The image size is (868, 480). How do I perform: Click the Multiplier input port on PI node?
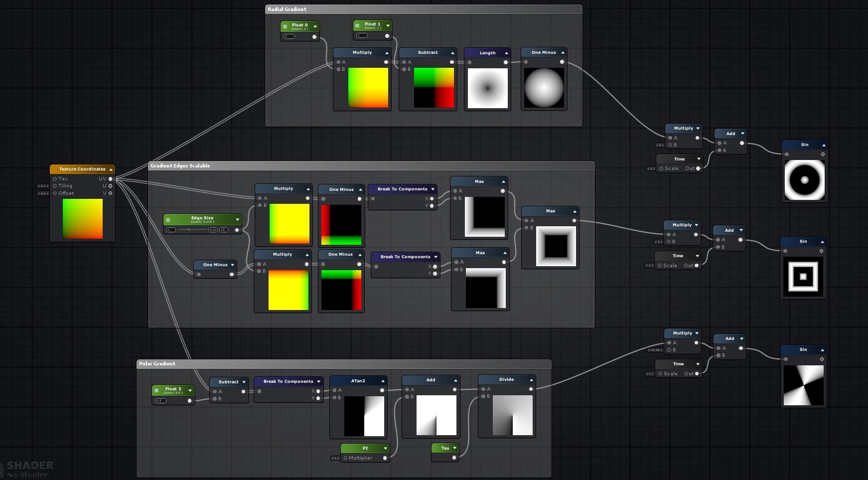coord(345,458)
